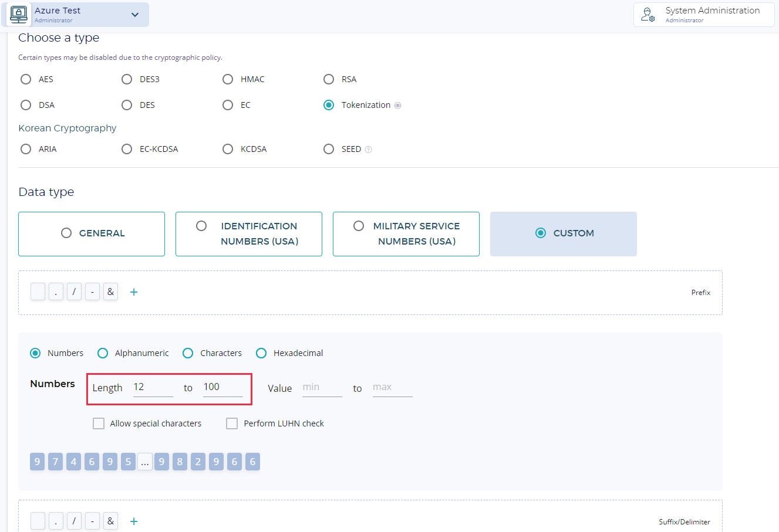This screenshot has height=532, width=779.
Task: Click the help icon beside SEED
Action: pos(368,150)
